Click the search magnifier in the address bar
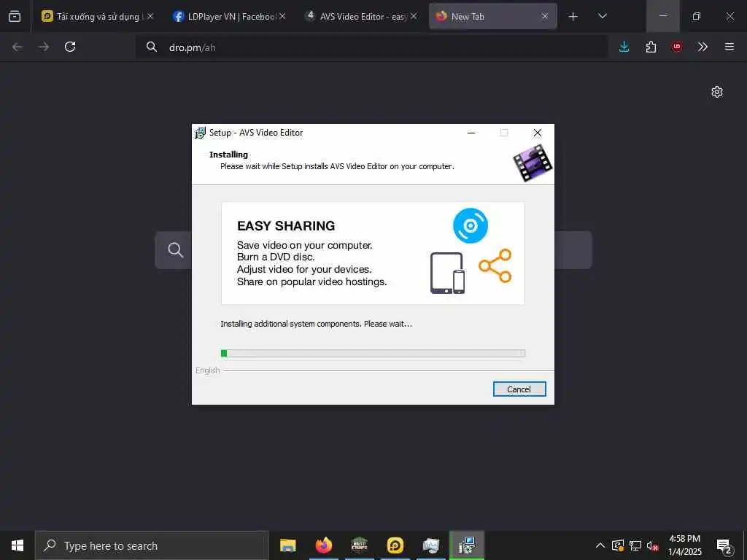The height and width of the screenshot is (560, 747). (152, 47)
